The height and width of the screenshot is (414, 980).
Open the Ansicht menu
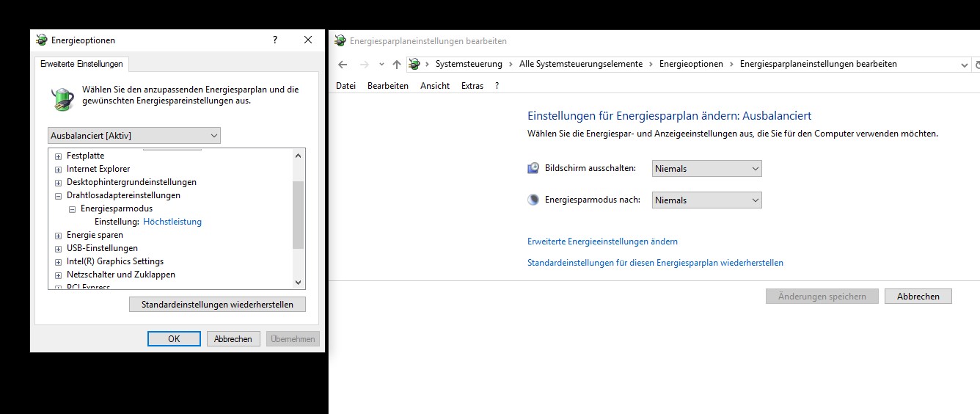(x=435, y=86)
